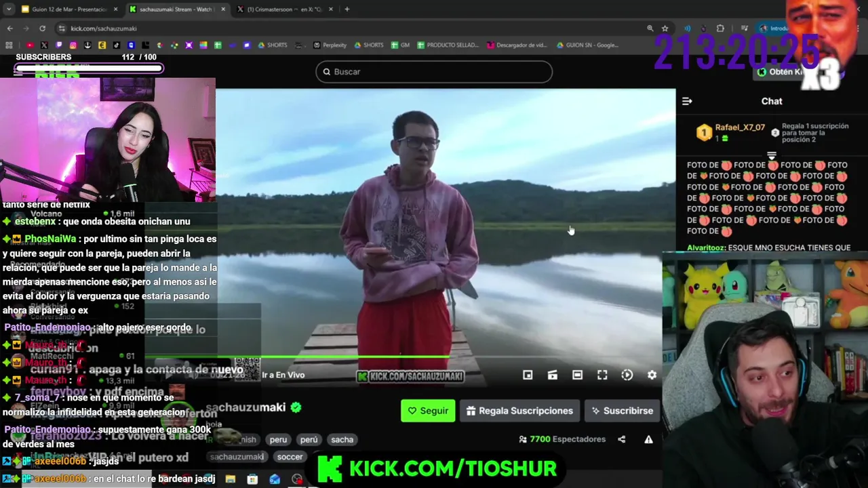Open the Twitch bookmark icon

point(58,45)
